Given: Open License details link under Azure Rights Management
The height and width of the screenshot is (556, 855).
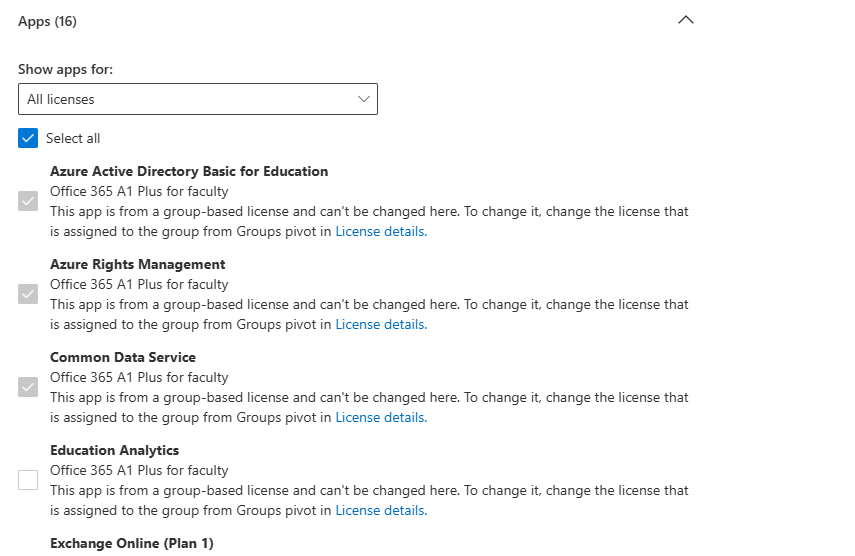Looking at the screenshot, I should tap(381, 324).
